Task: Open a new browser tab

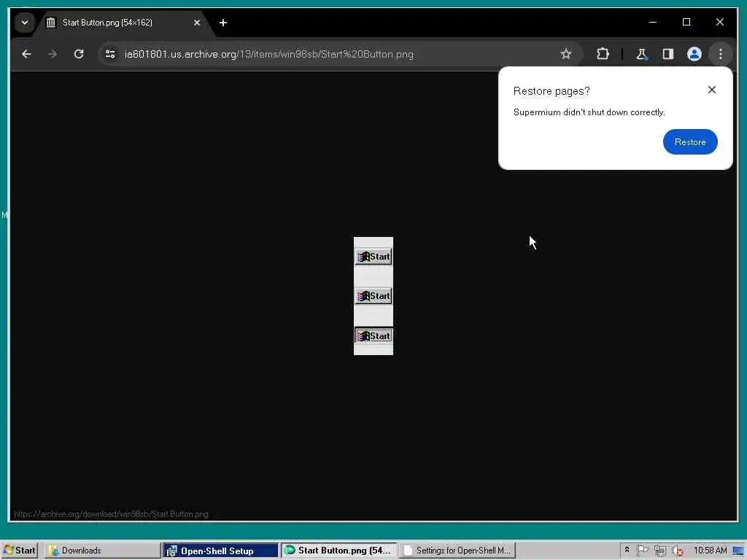Action: (x=223, y=23)
